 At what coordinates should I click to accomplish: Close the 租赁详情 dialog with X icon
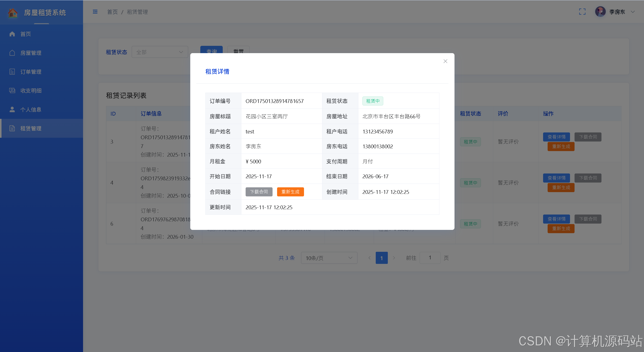445,61
